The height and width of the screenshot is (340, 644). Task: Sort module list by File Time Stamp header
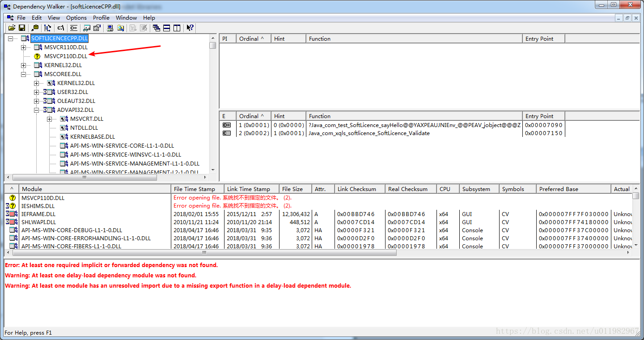(198, 189)
